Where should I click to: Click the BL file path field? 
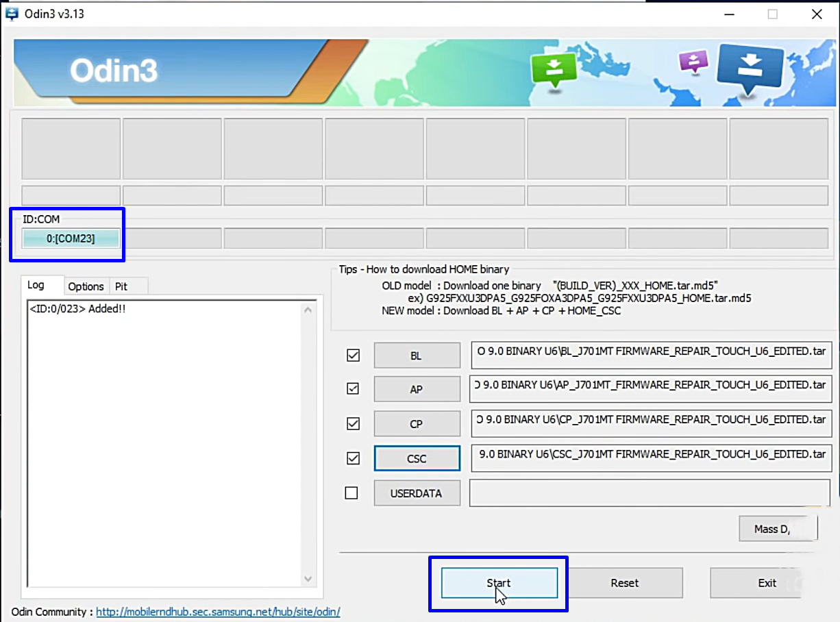pos(651,356)
